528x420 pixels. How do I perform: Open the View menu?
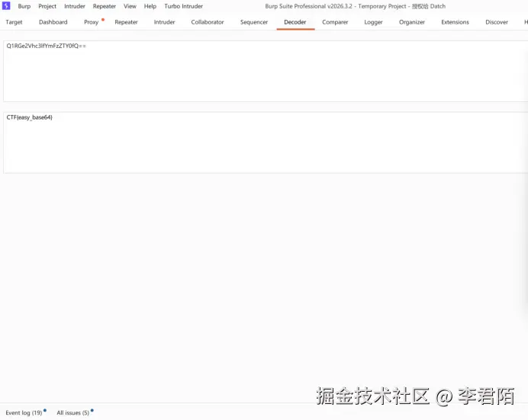130,6
